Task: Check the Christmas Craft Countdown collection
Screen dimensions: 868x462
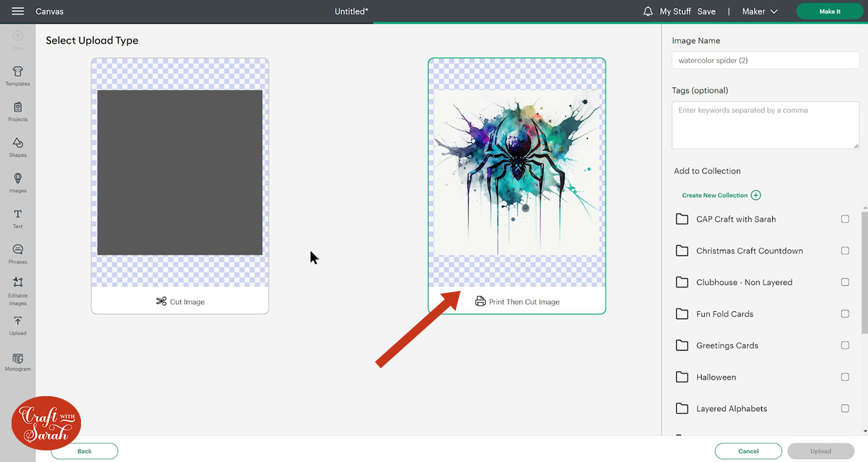Action: coord(845,250)
